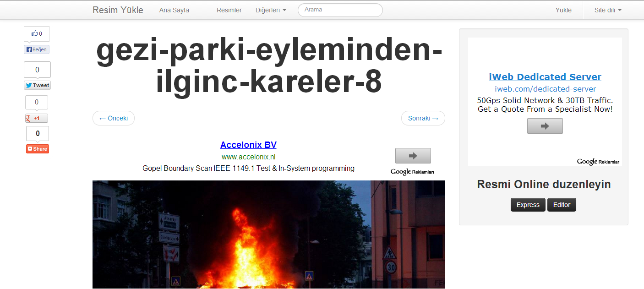This screenshot has width=644, height=289.
Task: Click the gezi-parki-eyleminden-ilginc-kareler-8 title
Action: (269, 67)
